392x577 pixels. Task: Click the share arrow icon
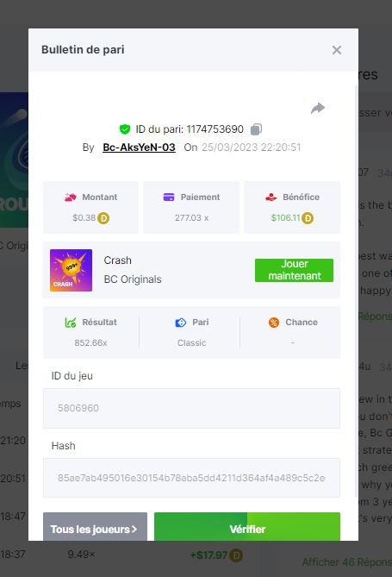click(x=318, y=108)
